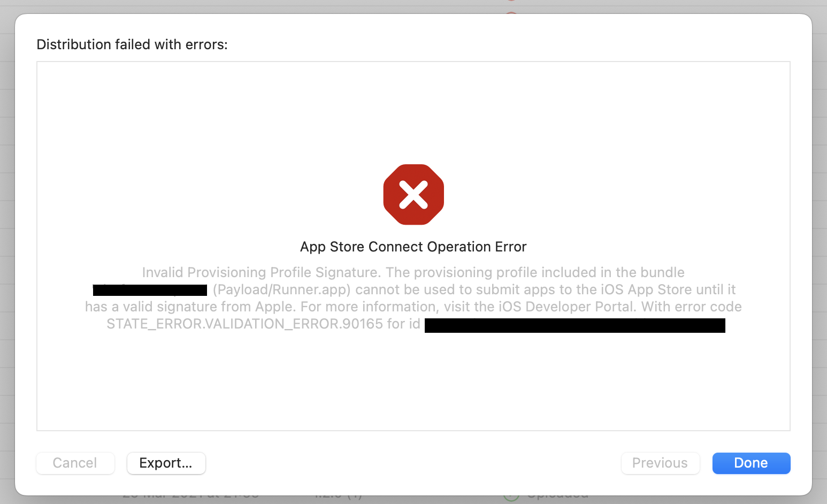The image size is (827, 504).
Task: Select the App Store Connect Operation Error heading
Action: (413, 247)
